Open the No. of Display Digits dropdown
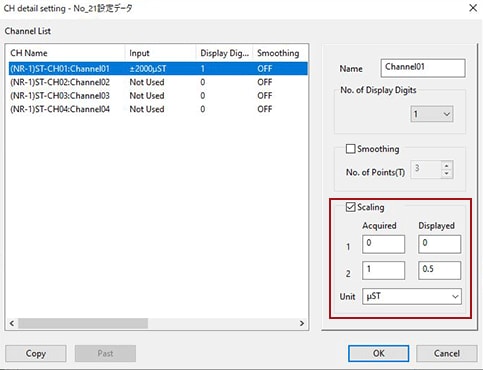 tap(432, 114)
